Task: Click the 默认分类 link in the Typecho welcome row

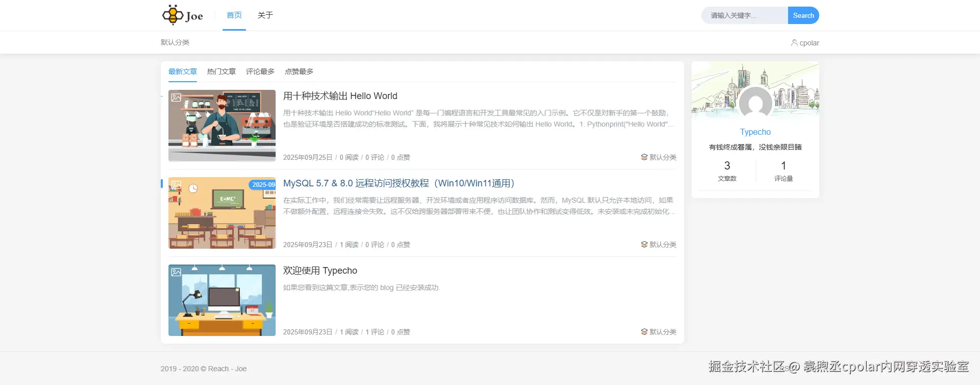Action: click(x=663, y=332)
